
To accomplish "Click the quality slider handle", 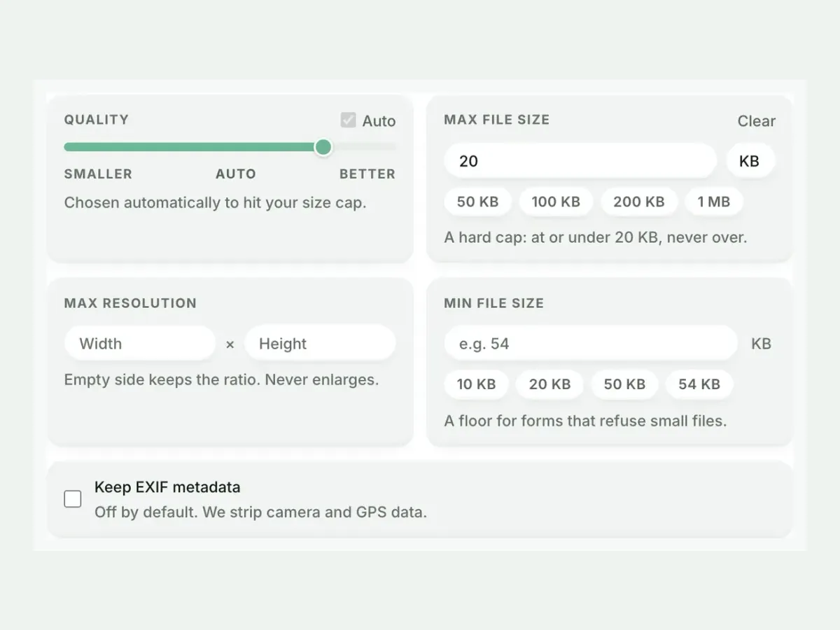I will point(323,147).
